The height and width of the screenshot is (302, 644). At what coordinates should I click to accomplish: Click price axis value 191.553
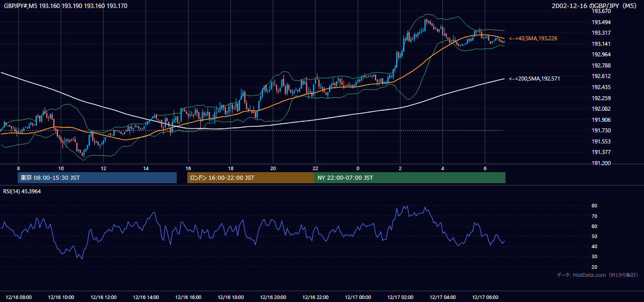tap(601, 141)
